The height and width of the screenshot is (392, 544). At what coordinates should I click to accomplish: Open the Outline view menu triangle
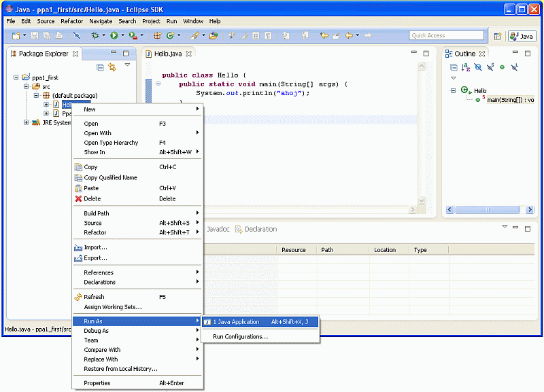coord(454,78)
